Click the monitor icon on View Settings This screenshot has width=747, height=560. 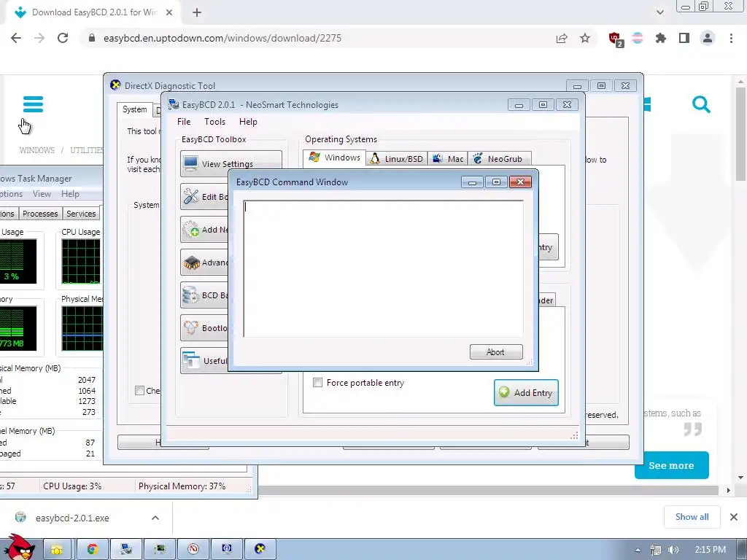(x=191, y=163)
